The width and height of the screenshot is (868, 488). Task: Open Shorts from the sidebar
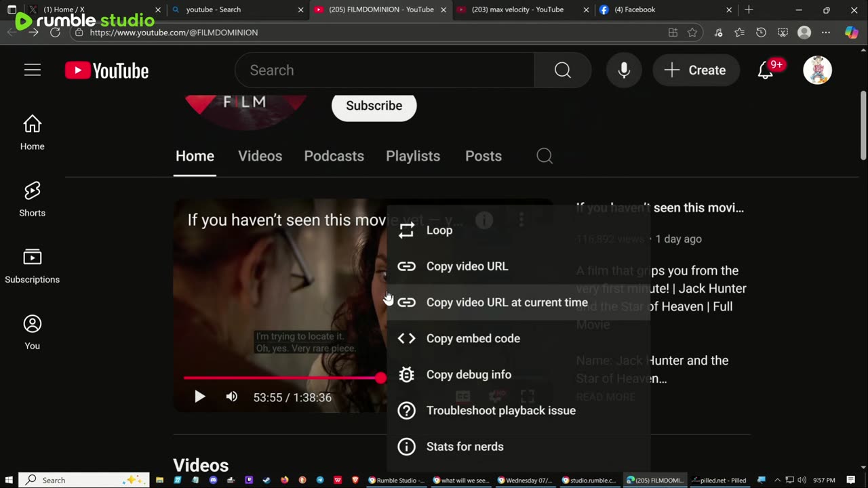click(32, 199)
